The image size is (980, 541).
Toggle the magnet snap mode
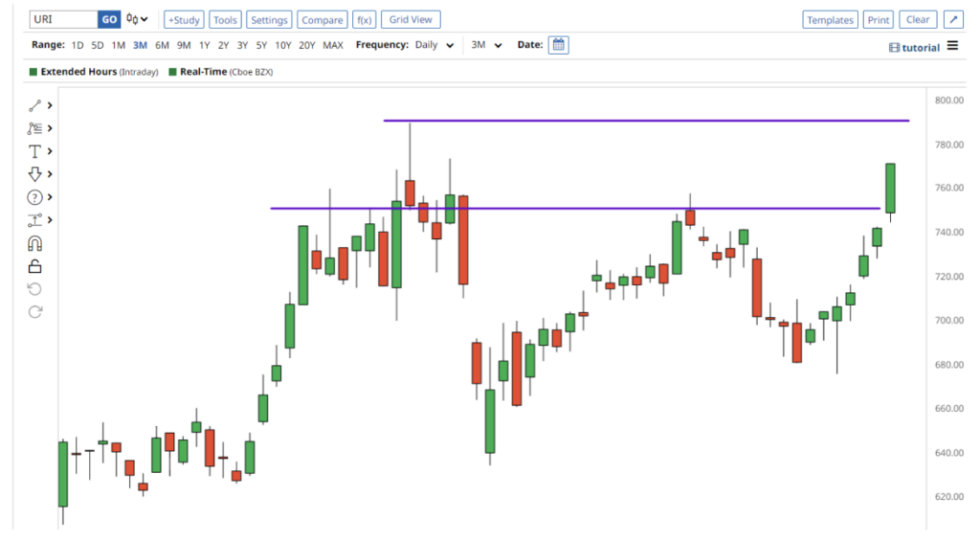(x=34, y=243)
